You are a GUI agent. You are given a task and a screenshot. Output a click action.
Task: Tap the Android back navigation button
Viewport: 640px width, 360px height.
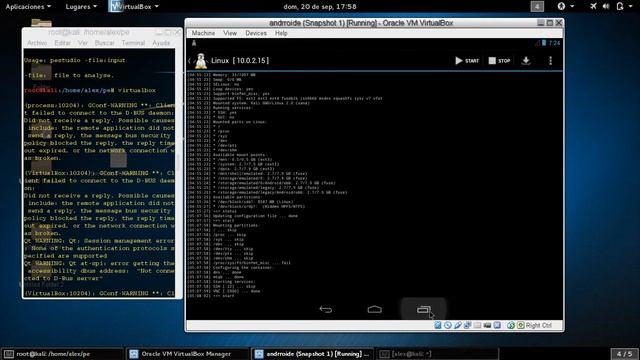(x=325, y=310)
